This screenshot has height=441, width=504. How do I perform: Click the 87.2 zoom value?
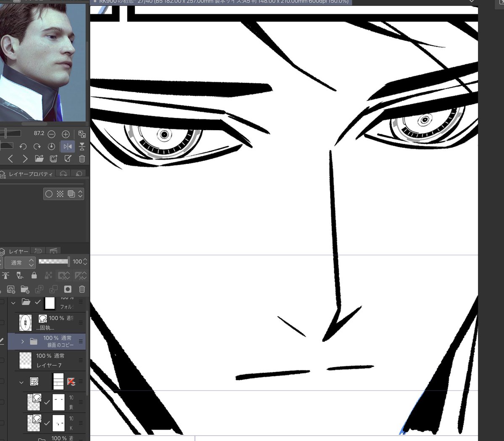(39, 133)
